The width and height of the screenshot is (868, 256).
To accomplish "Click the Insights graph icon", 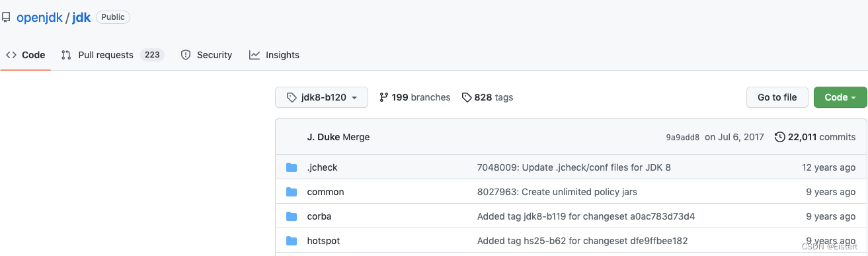I will tap(255, 55).
